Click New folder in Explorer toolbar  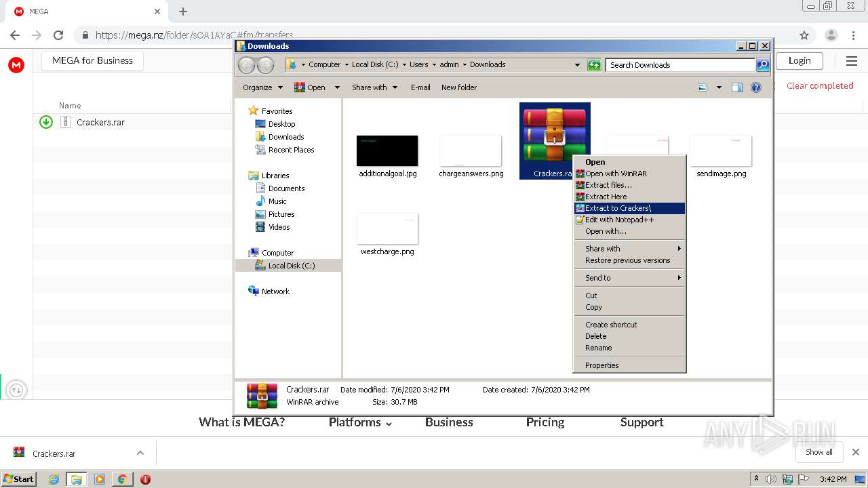click(x=459, y=87)
